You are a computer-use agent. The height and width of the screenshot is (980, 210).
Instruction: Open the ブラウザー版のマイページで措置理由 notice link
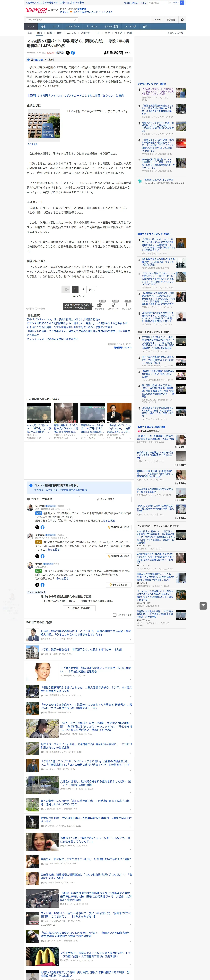[x=61, y=490]
